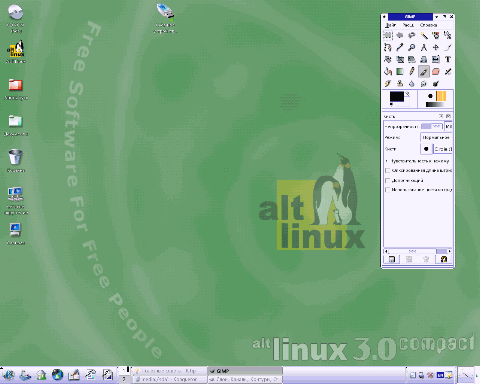Toggle the incremental checkbox in tool options

(388, 180)
